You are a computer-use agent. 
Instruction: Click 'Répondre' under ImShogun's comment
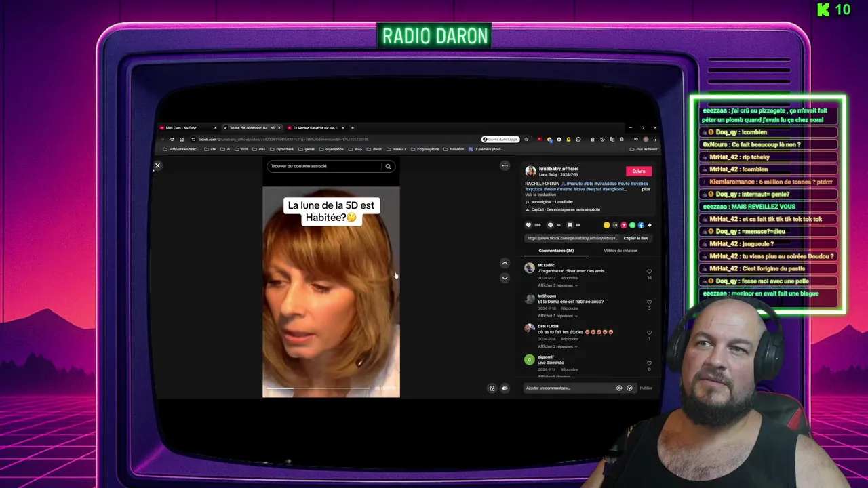[x=569, y=308]
